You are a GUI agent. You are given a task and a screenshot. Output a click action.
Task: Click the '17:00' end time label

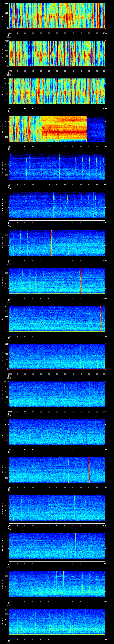[105, 33]
